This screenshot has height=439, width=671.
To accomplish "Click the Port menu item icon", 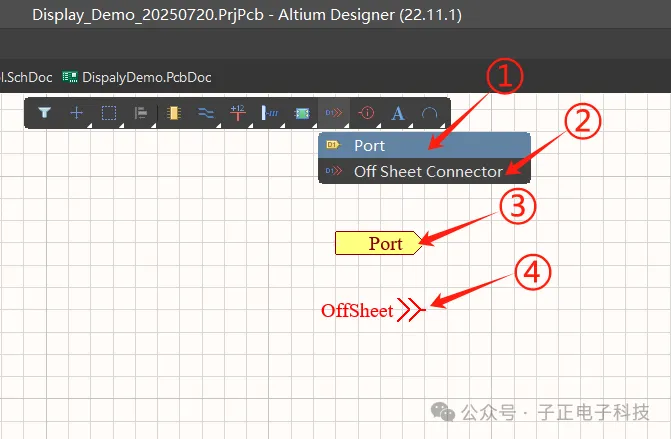I will click(x=333, y=145).
